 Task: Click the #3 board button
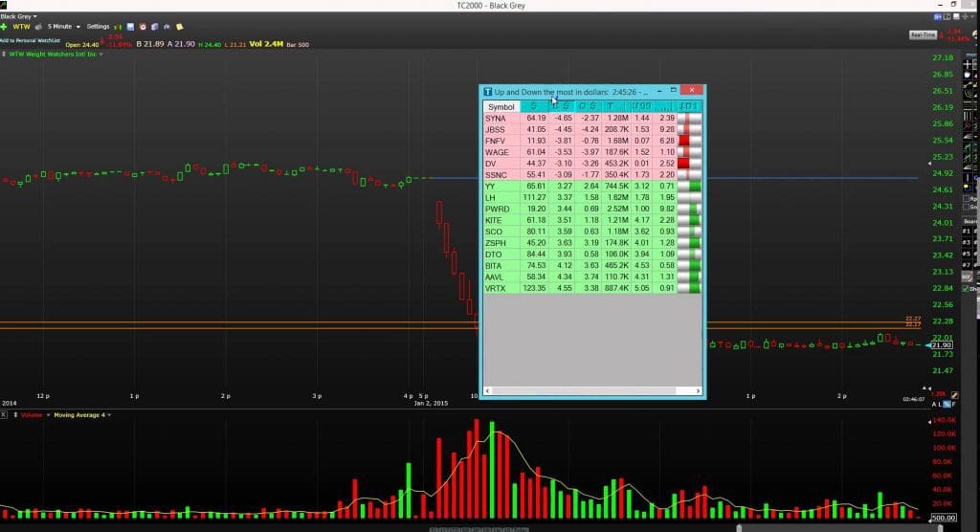coord(967,242)
